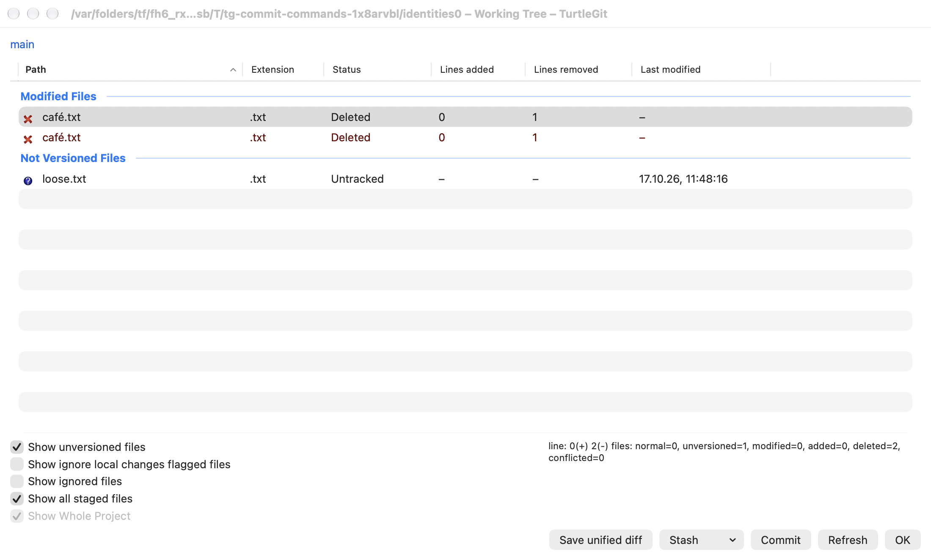Viewport: 931px width, 560px height.
Task: Click the Commit button
Action: [x=780, y=540]
